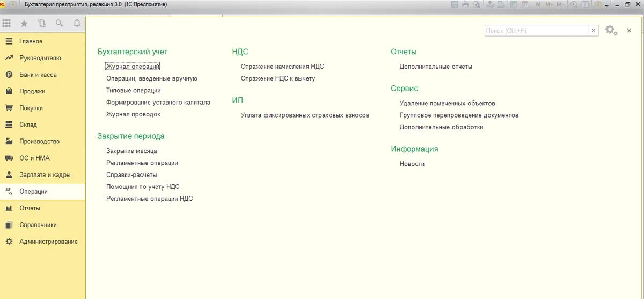
Task: Open Журнал операций link
Action: 133,67
